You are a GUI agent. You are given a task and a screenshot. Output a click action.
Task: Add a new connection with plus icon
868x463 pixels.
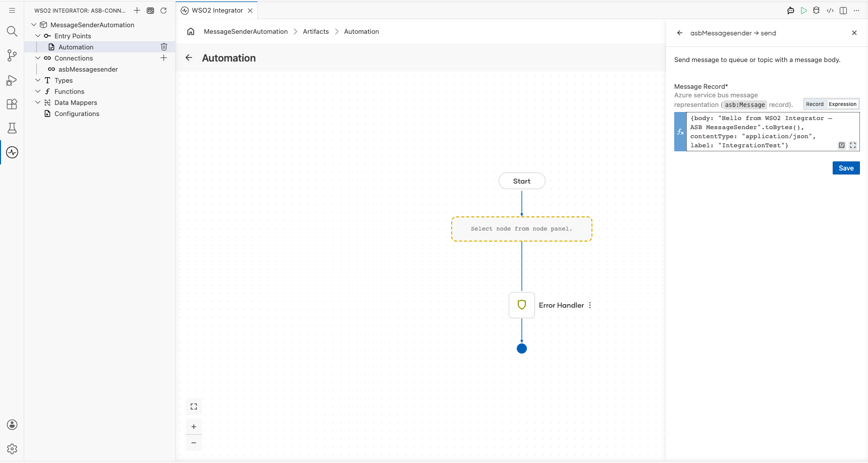pos(164,58)
